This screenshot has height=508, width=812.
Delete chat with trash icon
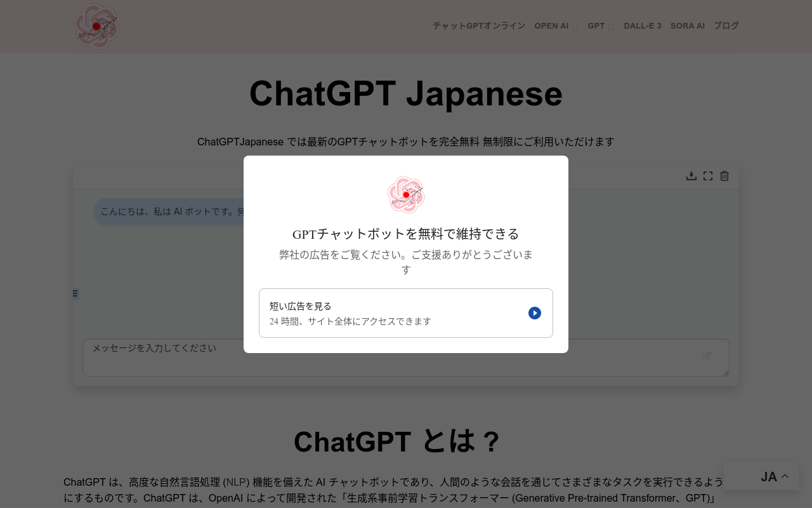point(724,176)
